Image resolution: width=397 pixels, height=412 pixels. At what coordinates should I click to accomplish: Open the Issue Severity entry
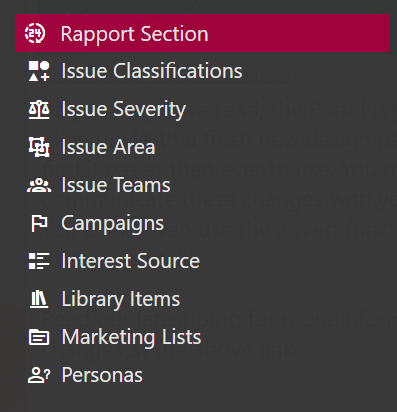click(124, 109)
